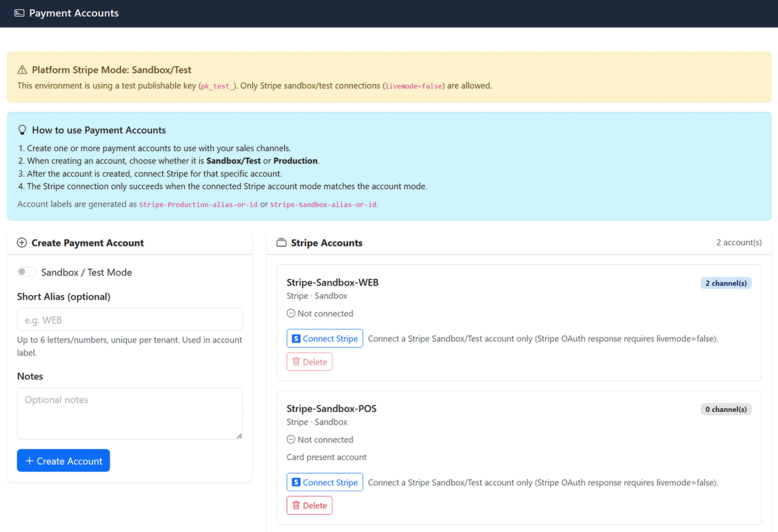Focus the Short Alias input field
Viewport: 778px width, 532px height.
click(x=129, y=319)
